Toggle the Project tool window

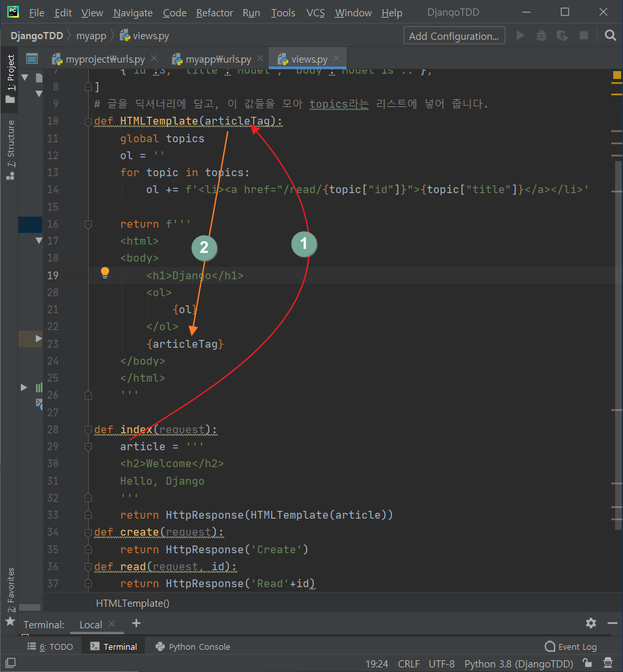pyautogui.click(x=10, y=80)
